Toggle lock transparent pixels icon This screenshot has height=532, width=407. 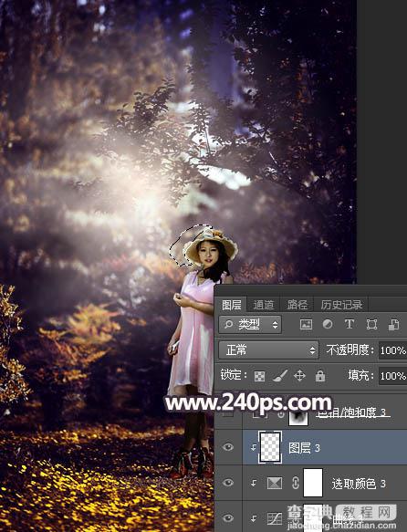pyautogui.click(x=259, y=376)
